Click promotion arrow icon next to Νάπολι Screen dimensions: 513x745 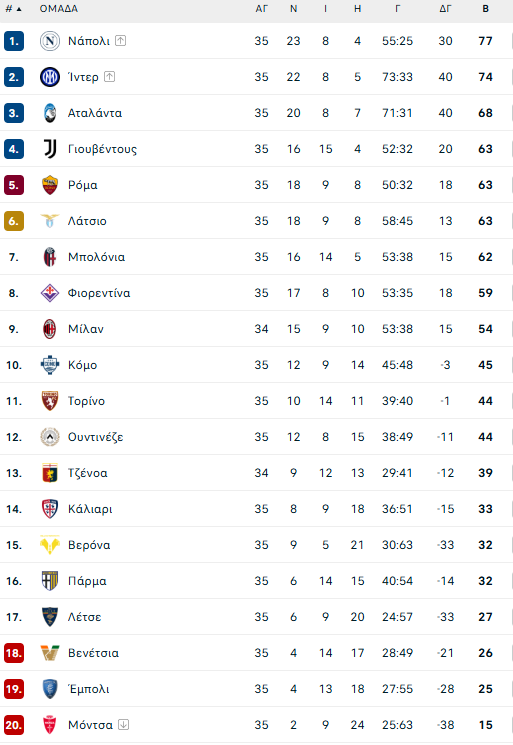point(121,41)
